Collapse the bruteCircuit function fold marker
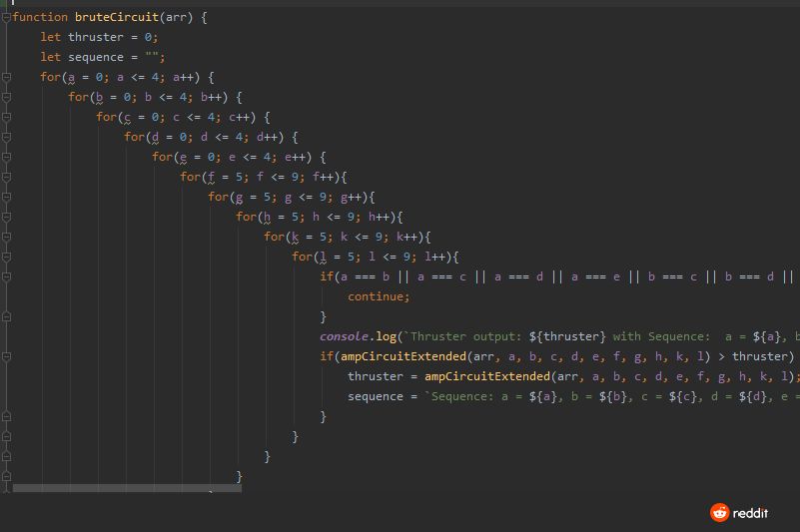Image resolution: width=800 pixels, height=532 pixels. 6,17
